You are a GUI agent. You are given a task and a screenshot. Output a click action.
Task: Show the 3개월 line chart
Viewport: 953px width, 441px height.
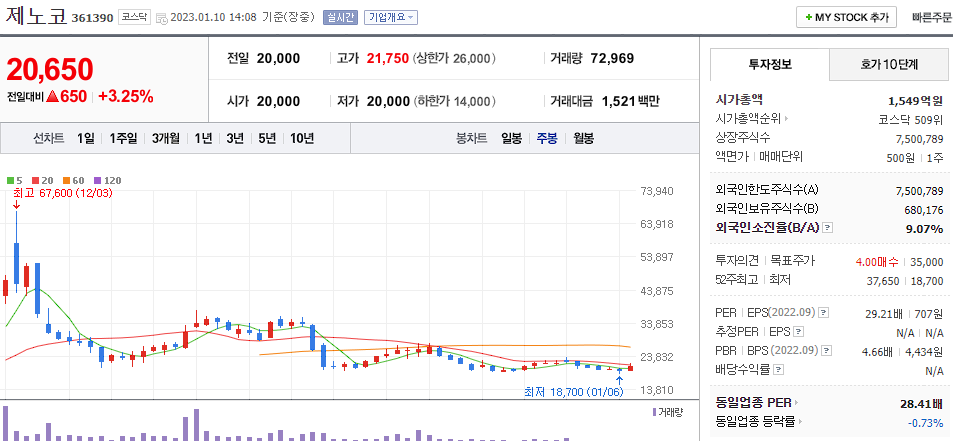click(166, 138)
